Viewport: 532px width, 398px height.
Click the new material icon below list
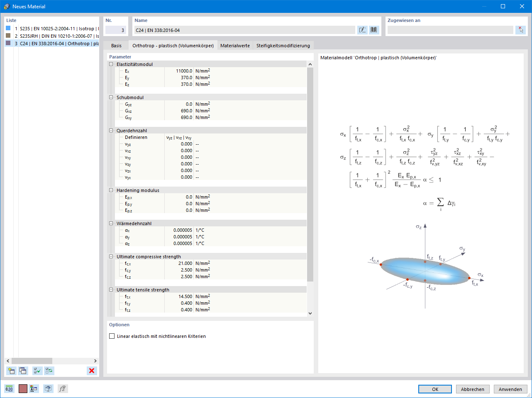[x=11, y=371]
